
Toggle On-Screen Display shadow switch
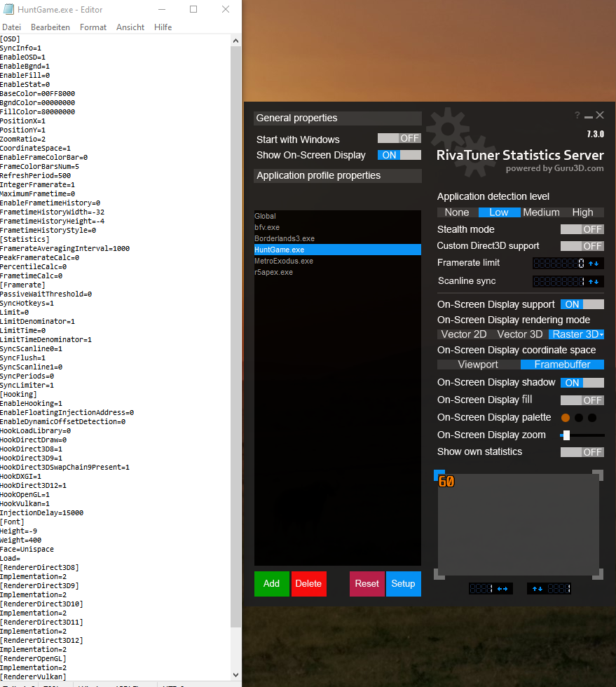(x=582, y=383)
